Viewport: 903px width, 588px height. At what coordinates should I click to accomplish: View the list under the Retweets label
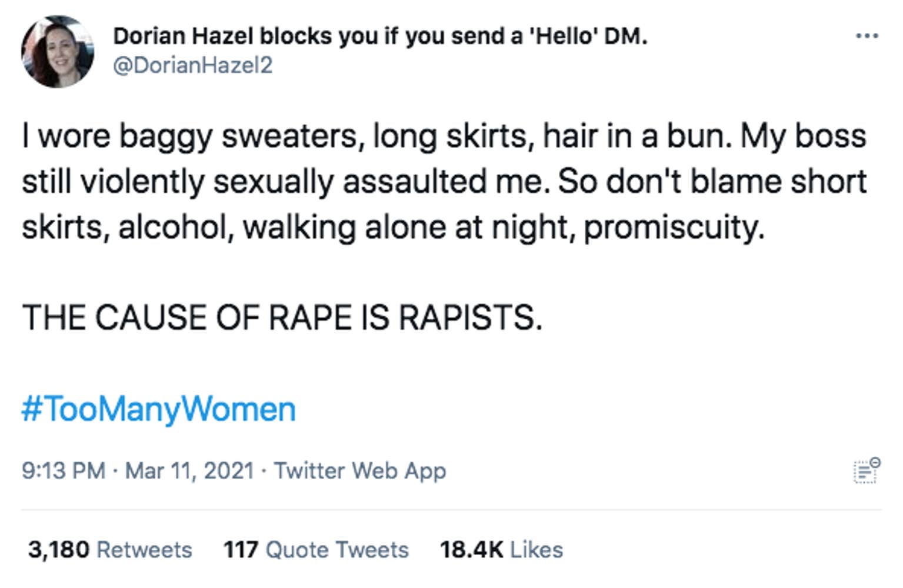pos(144,550)
